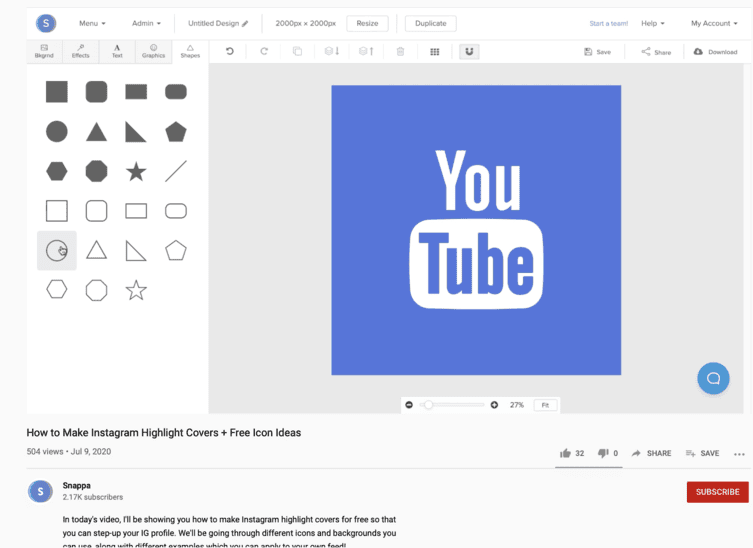Select the filled star shape
This screenshot has width=753, height=548.
click(x=136, y=171)
